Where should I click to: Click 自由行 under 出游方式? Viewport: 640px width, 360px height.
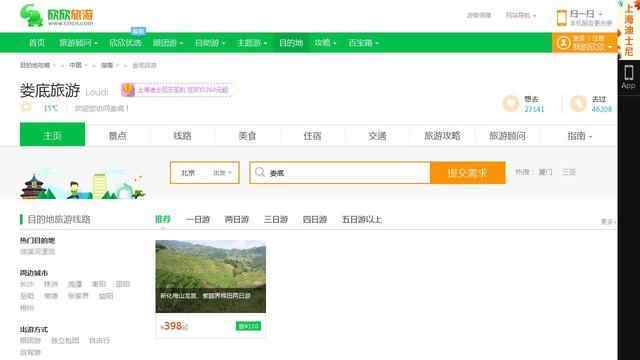coord(100,340)
